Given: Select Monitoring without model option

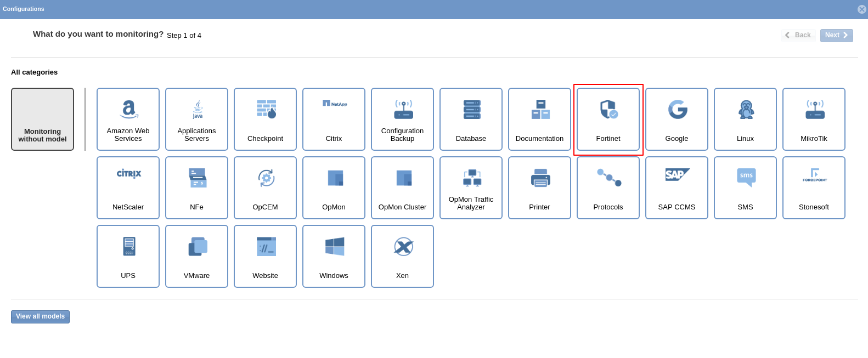Looking at the screenshot, I should 42,119.
